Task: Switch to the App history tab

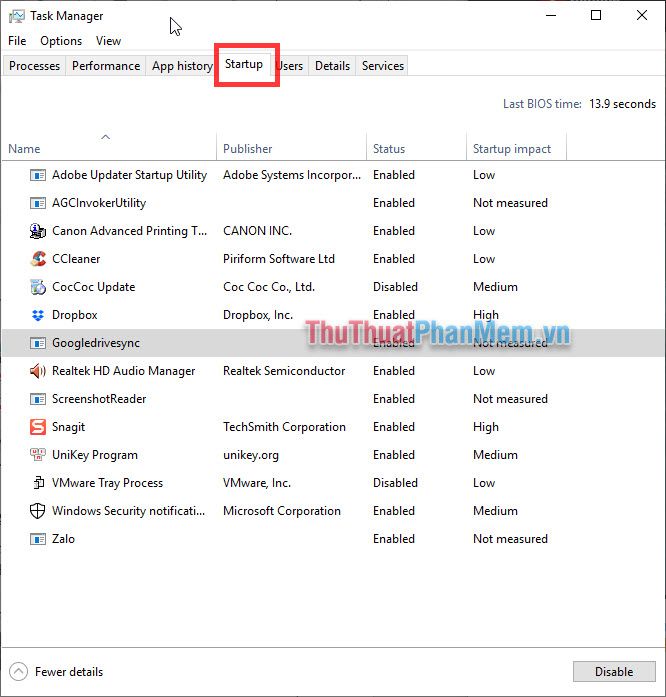Action: coord(182,66)
